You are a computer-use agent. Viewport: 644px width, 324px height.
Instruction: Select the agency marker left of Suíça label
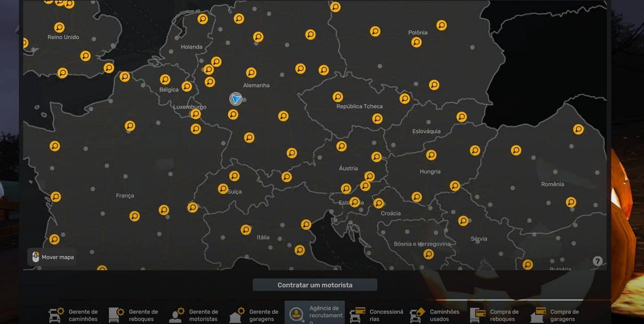tap(223, 188)
